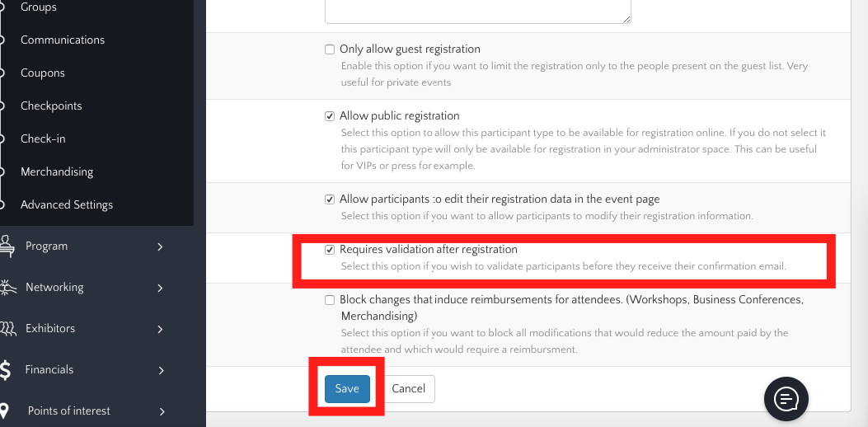The image size is (868, 427).
Task: Uncheck Allow public registration
Action: tap(330, 116)
